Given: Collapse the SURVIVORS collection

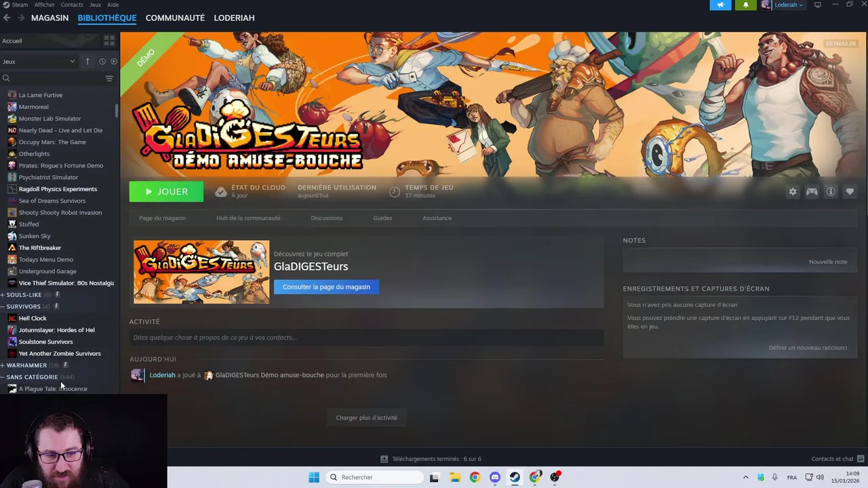Looking at the screenshot, I should point(3,306).
